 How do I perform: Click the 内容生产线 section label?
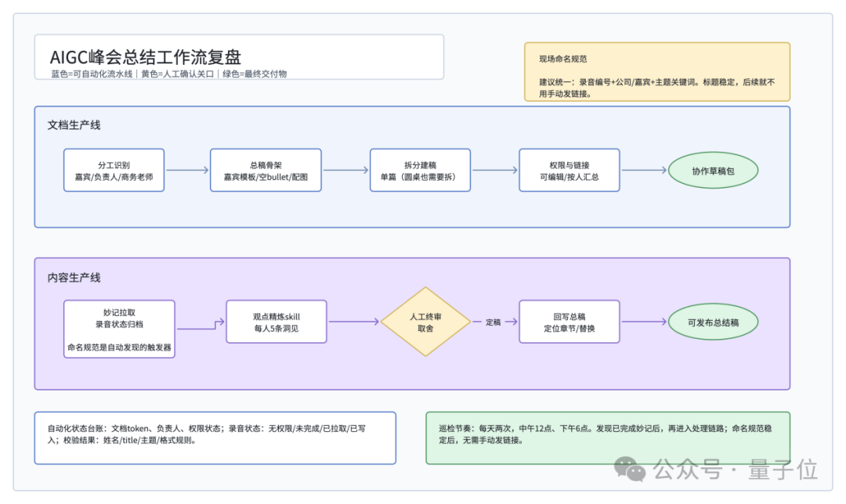pyautogui.click(x=74, y=278)
